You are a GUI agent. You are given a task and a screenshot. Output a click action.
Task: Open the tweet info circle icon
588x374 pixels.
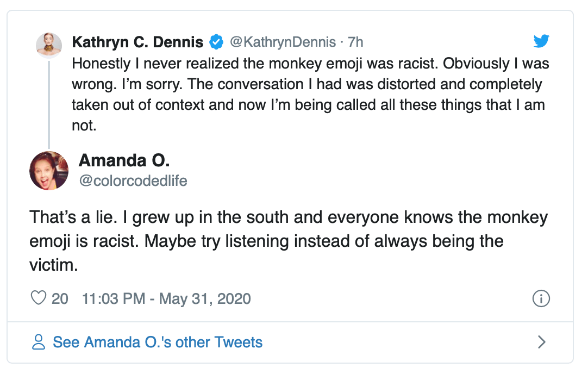541,298
